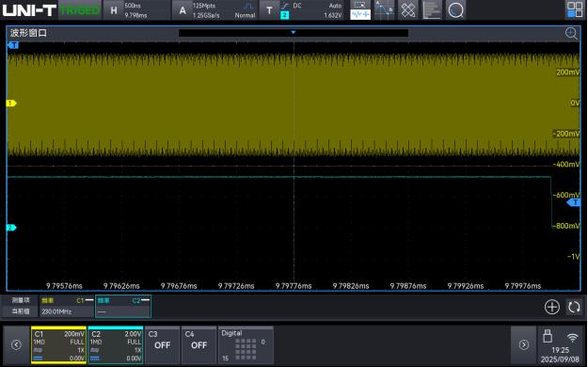Screen dimensions: 588x367
Task: Click the 9.798ms horizontal delay value
Action: [135, 15]
